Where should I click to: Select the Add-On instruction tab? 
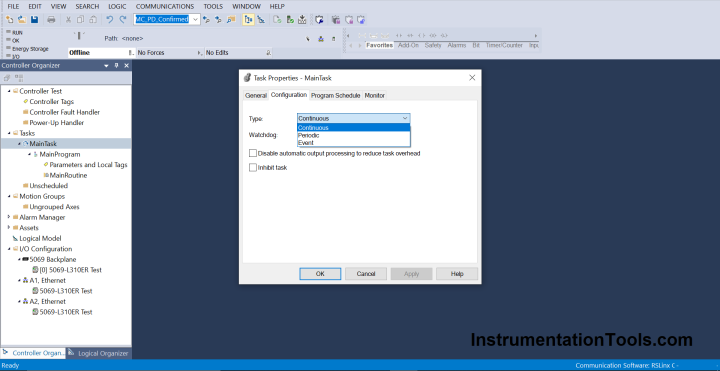point(408,45)
